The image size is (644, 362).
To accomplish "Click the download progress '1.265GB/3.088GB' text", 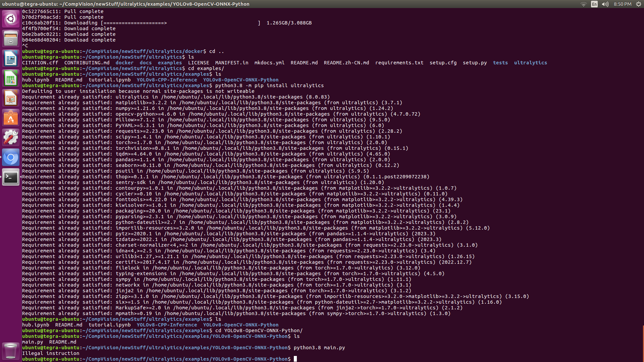I will click(x=289, y=23).
